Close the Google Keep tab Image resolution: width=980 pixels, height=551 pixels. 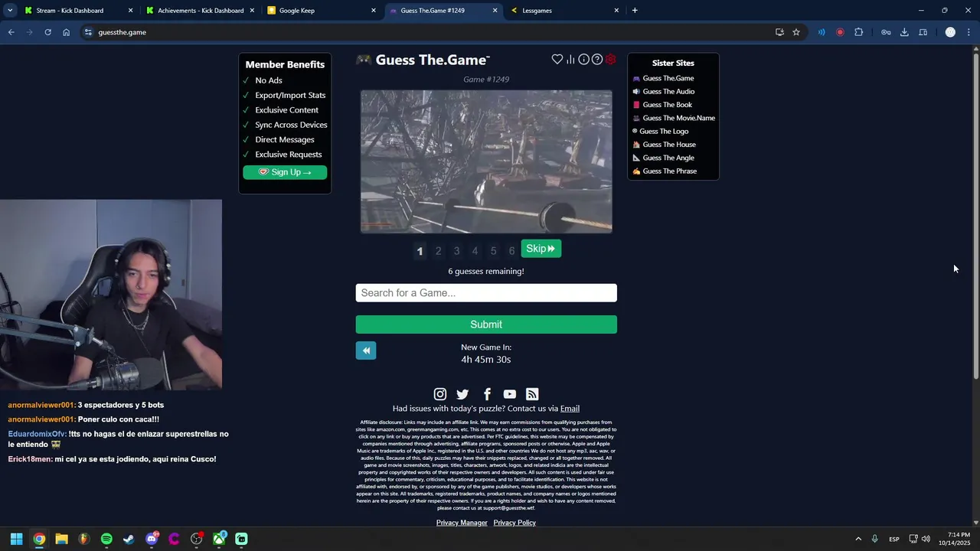(374, 11)
